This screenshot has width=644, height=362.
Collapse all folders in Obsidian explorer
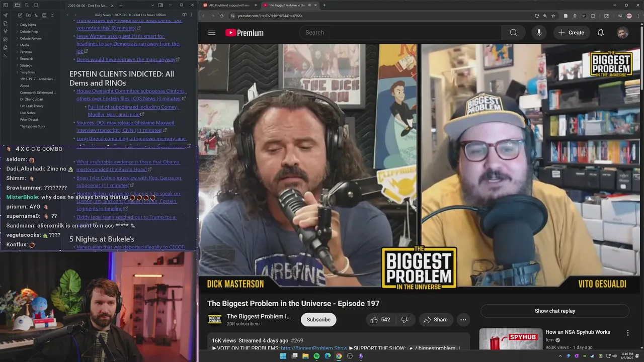click(x=52, y=16)
